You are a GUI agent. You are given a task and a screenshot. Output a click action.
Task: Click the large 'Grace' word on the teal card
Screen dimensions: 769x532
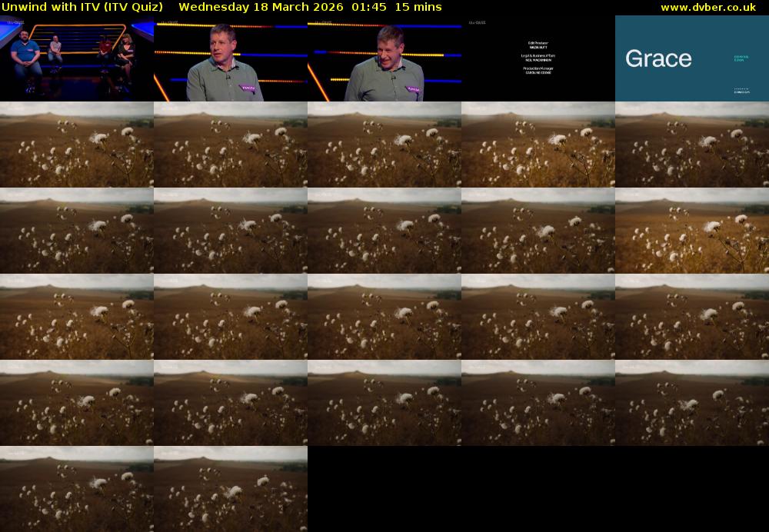click(x=658, y=58)
